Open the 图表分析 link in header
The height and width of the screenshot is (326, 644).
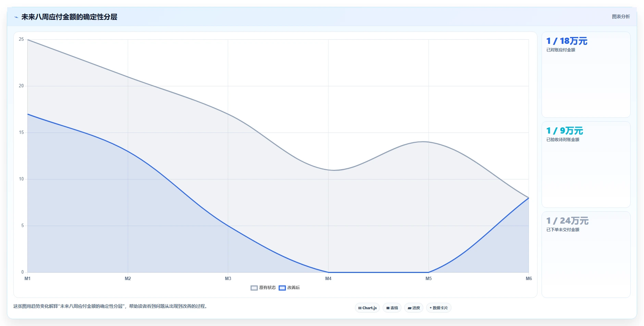pyautogui.click(x=621, y=16)
